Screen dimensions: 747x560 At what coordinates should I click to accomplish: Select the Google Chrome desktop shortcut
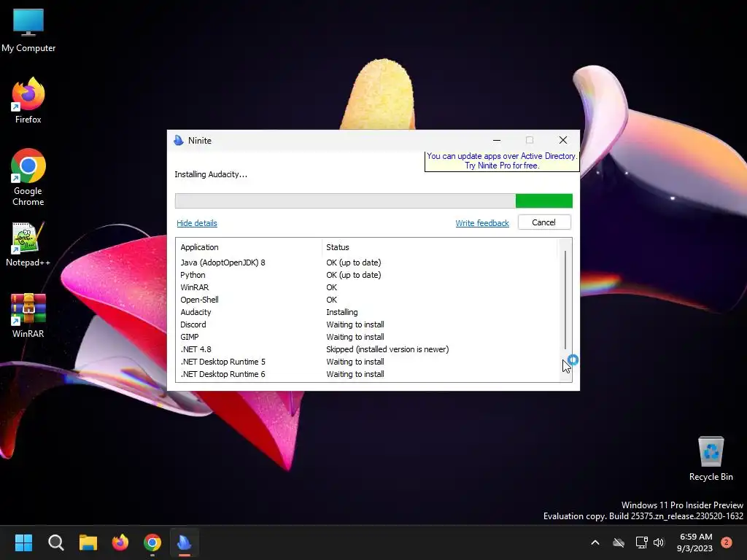[x=28, y=177]
